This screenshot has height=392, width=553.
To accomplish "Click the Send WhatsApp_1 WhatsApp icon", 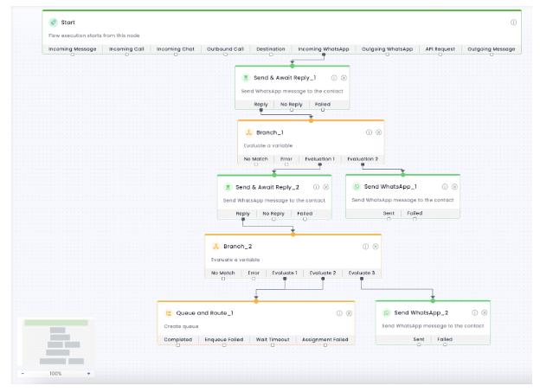I will pyautogui.click(x=356, y=187).
